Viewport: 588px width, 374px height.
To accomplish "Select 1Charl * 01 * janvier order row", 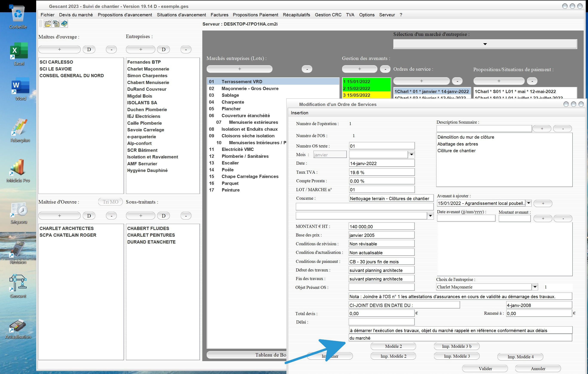I will [432, 91].
